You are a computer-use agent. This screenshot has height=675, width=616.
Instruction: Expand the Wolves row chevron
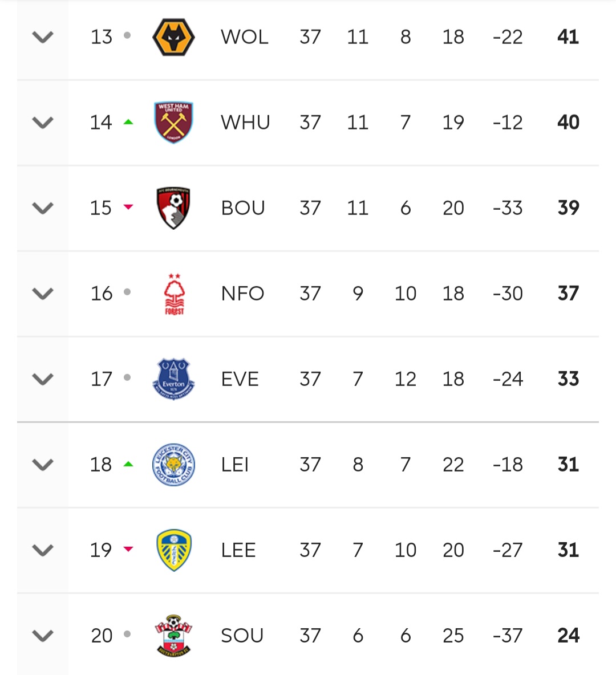43,38
